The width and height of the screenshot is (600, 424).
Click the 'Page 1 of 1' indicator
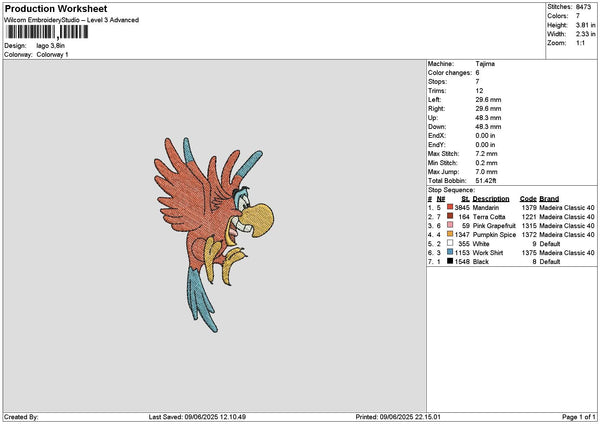pyautogui.click(x=579, y=417)
